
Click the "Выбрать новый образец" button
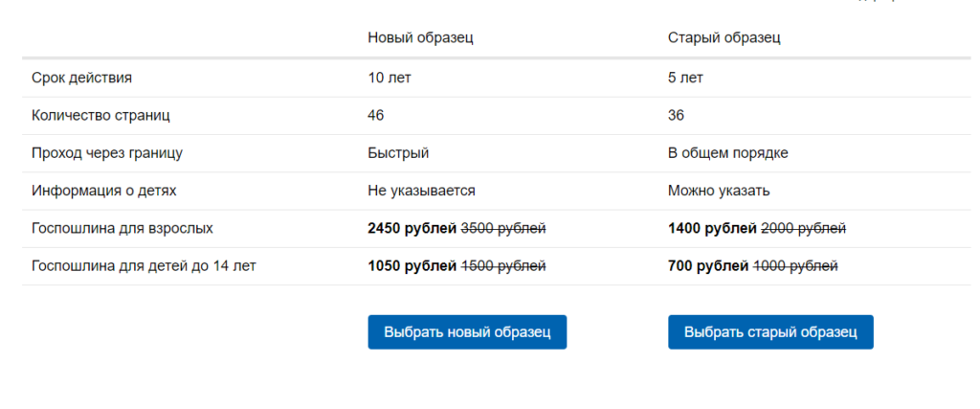(467, 332)
